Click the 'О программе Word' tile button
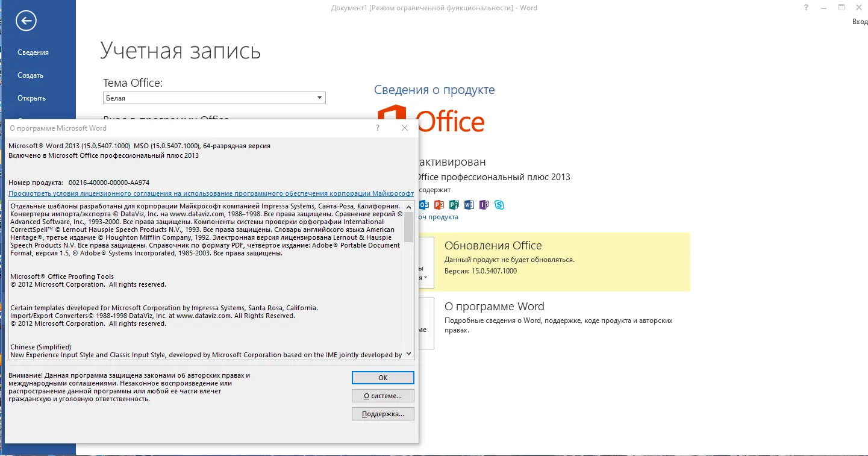The image size is (868, 456). pyautogui.click(x=426, y=323)
